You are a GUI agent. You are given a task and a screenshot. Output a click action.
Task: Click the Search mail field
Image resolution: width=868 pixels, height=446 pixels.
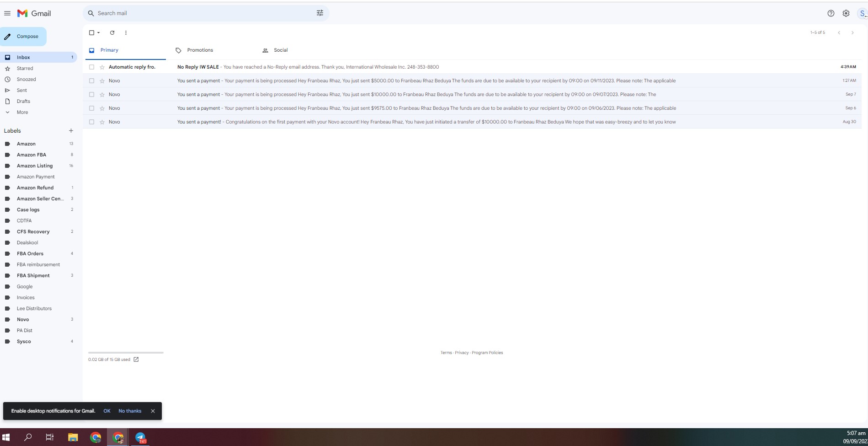[x=206, y=13]
